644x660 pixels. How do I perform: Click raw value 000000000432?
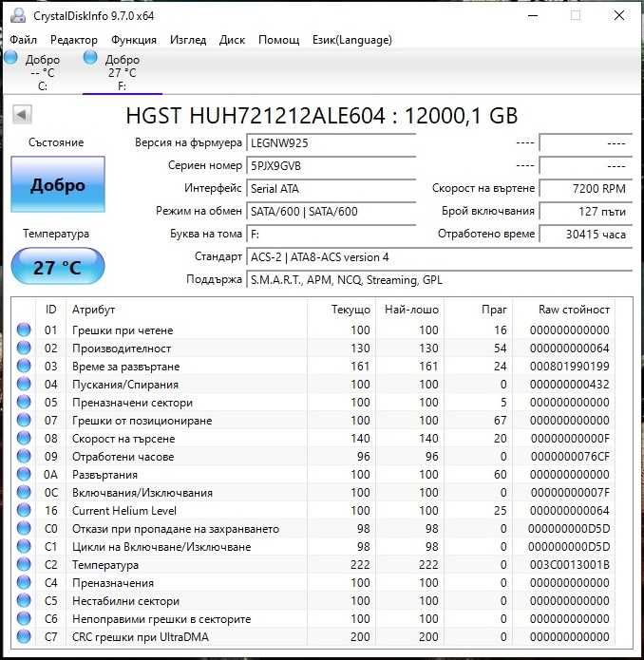(x=570, y=385)
